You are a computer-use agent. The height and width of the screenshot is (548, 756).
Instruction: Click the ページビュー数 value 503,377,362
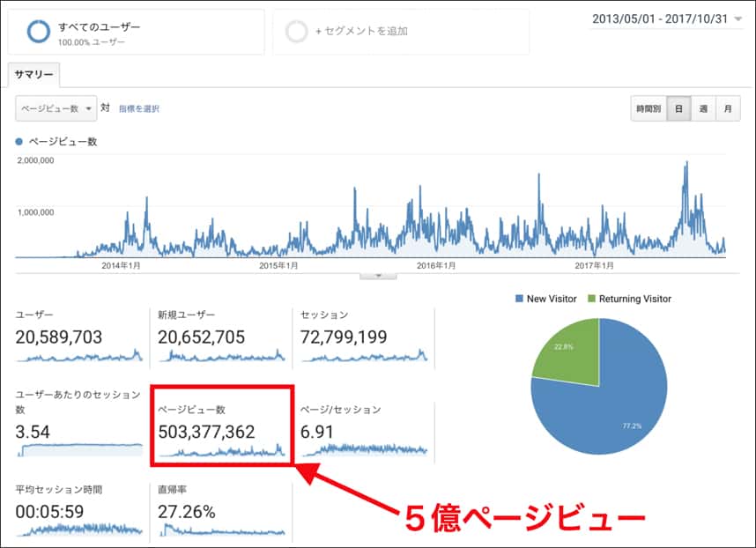tap(206, 432)
